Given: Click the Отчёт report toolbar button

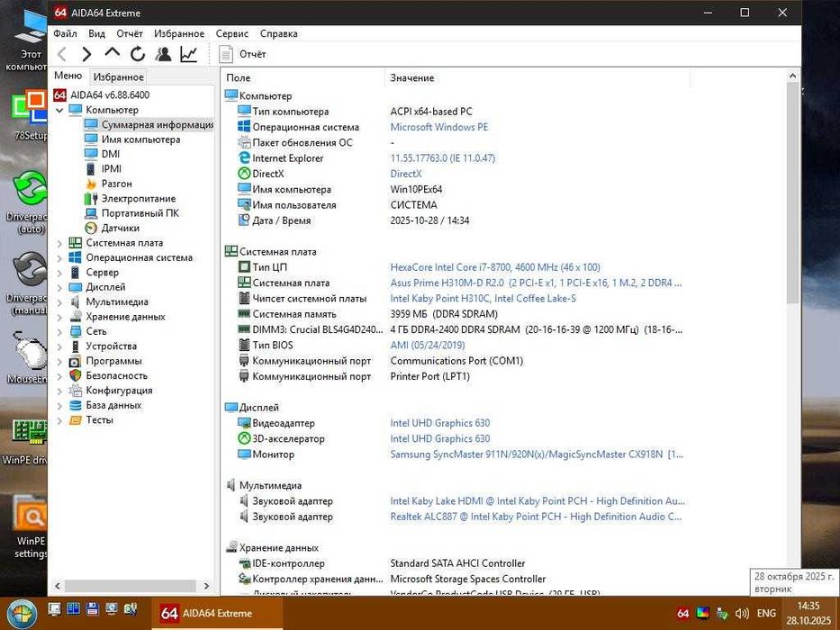Looking at the screenshot, I should click(243, 54).
